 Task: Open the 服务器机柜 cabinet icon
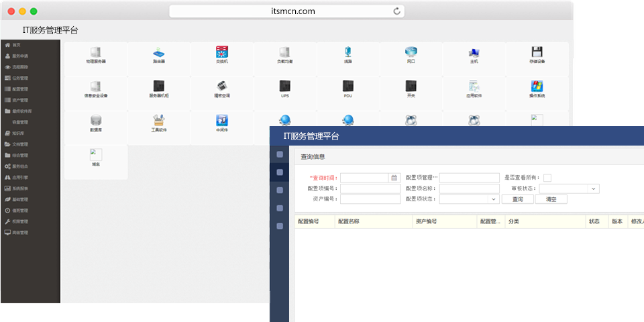[x=158, y=87]
